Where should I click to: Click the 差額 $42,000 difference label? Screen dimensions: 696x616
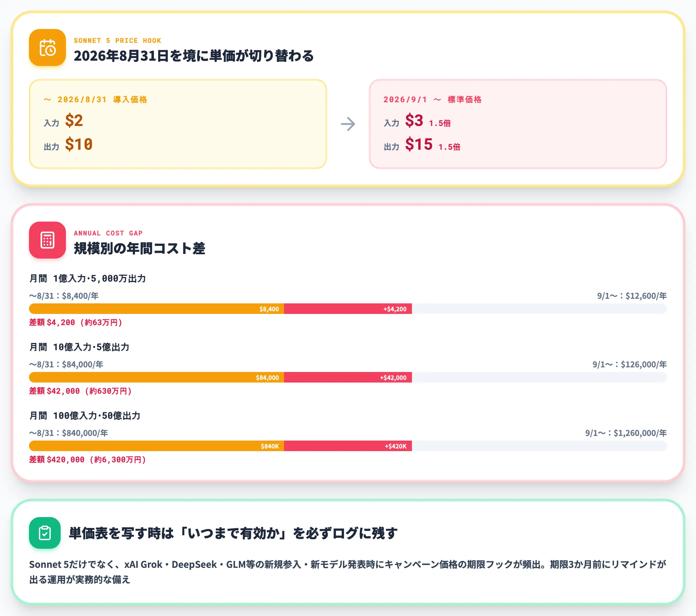80,391
